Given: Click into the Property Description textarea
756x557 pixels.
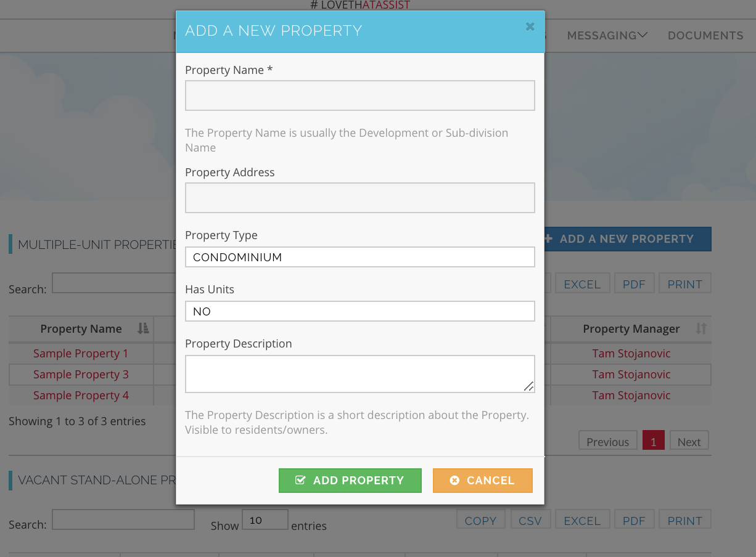Looking at the screenshot, I should [x=360, y=374].
